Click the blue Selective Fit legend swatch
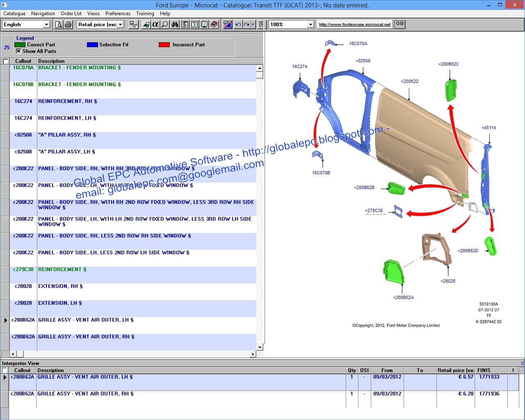 (92, 45)
